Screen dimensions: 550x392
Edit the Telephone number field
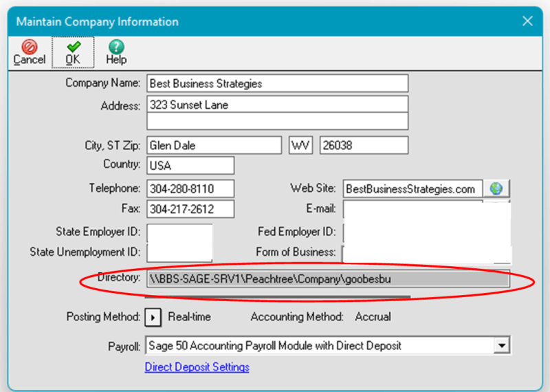tap(190, 188)
